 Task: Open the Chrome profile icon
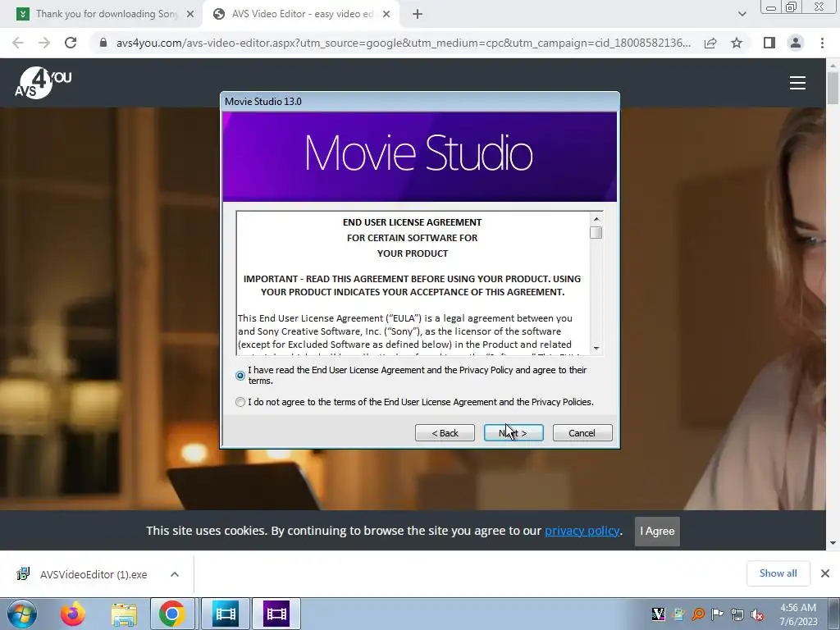tap(796, 43)
